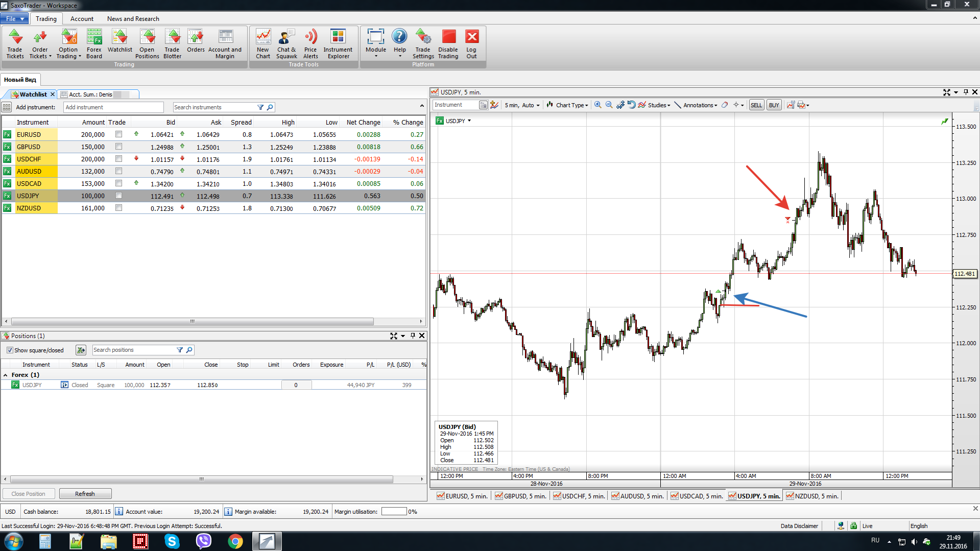Click the watchlist horizontal scrollbar
The height and width of the screenshot is (551, 980).
(x=192, y=321)
